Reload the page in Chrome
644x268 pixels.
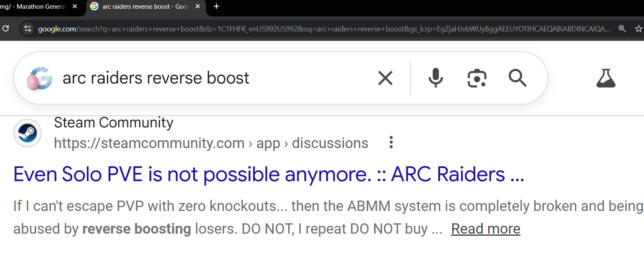[x=5, y=29]
